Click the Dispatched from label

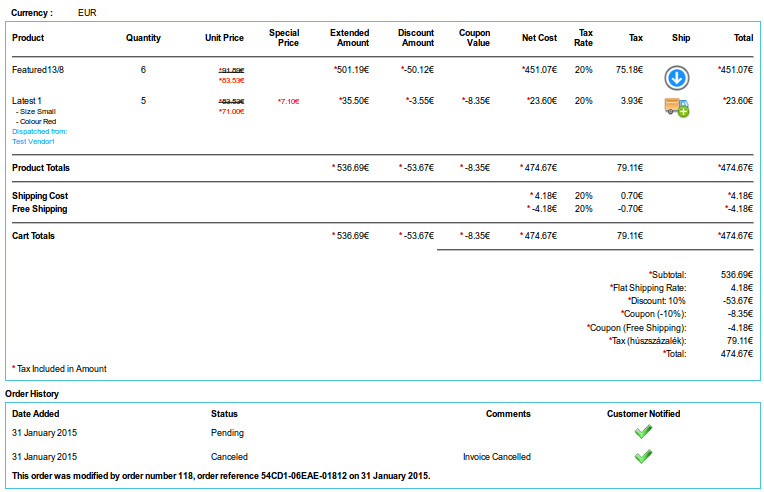point(40,132)
